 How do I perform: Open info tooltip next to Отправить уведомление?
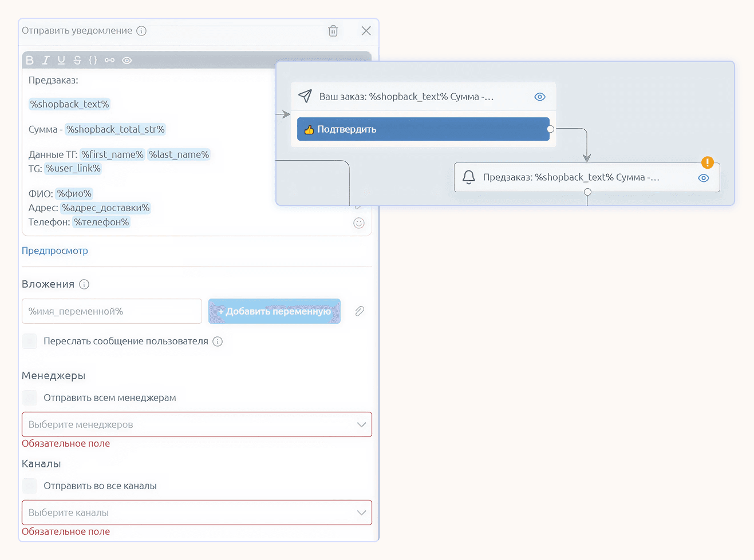click(x=141, y=31)
